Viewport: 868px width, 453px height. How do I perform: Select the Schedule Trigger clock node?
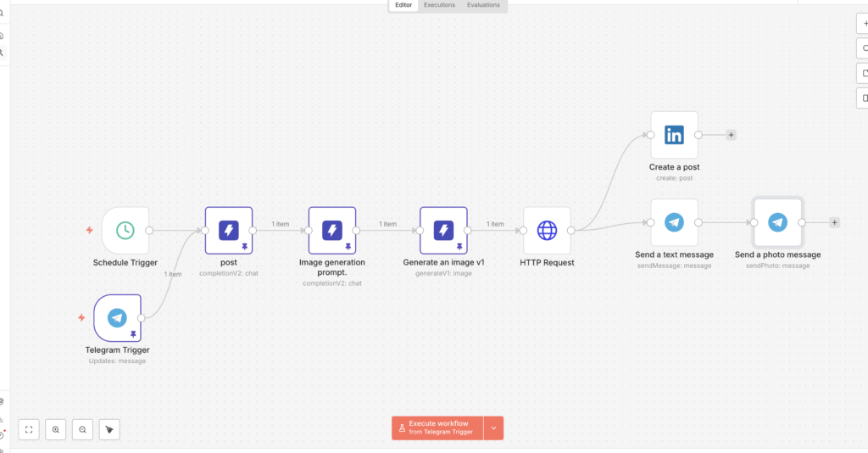(125, 230)
